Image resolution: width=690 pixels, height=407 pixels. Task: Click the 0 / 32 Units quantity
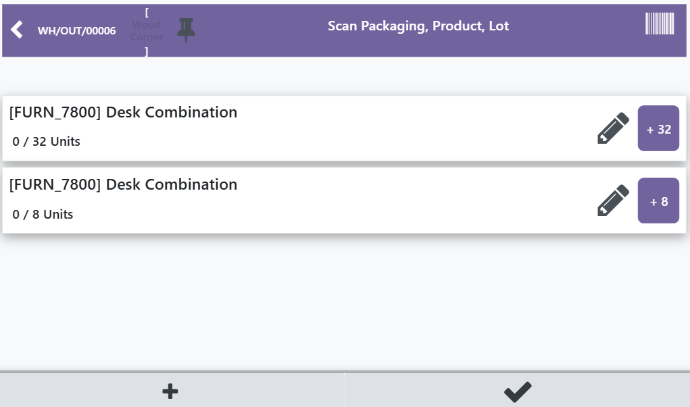coord(47,142)
